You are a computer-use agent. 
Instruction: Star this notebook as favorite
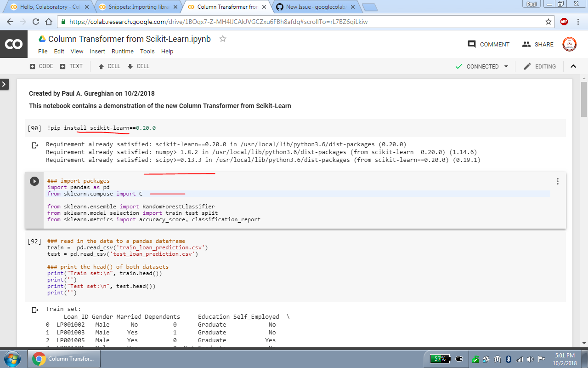pyautogui.click(x=223, y=39)
